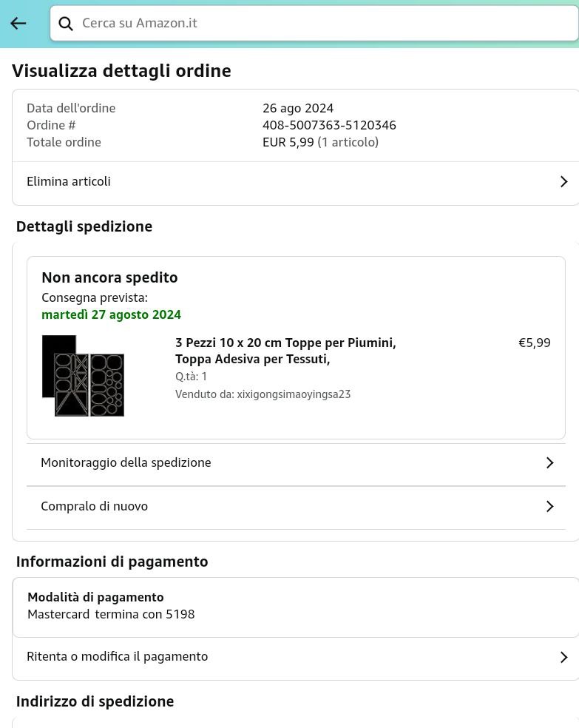Open the 3 Pezzi Toppe per Piumini title
This screenshot has height=728, width=579.
(285, 351)
